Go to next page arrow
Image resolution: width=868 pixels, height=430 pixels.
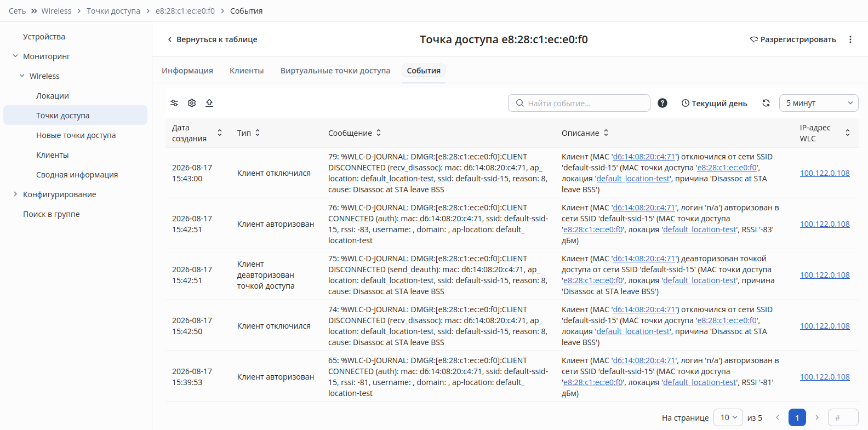pyautogui.click(x=817, y=417)
